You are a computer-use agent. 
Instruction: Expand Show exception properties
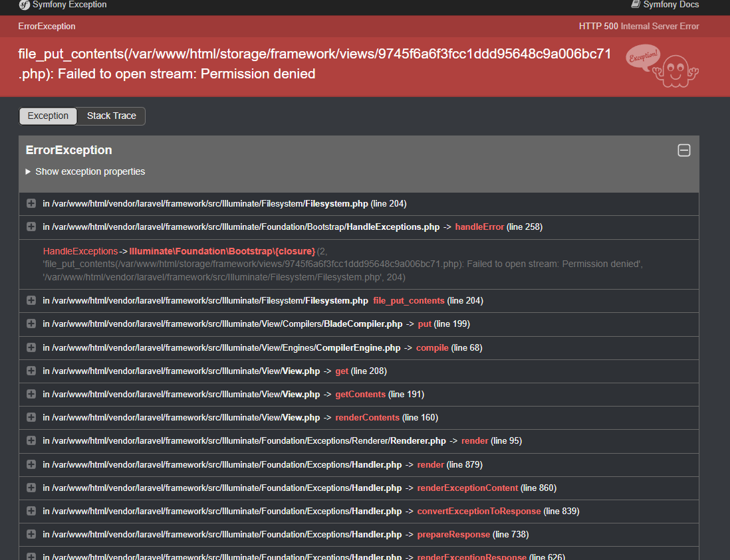(85, 171)
